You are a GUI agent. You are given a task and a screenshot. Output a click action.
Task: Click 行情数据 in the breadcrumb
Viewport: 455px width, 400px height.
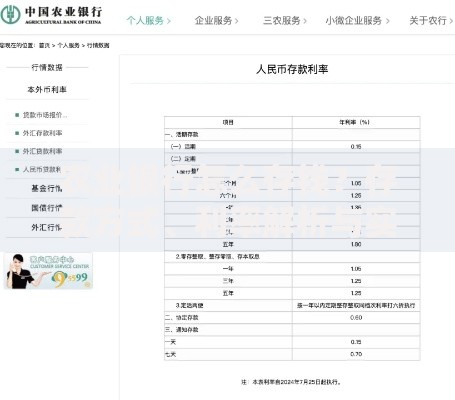point(98,45)
